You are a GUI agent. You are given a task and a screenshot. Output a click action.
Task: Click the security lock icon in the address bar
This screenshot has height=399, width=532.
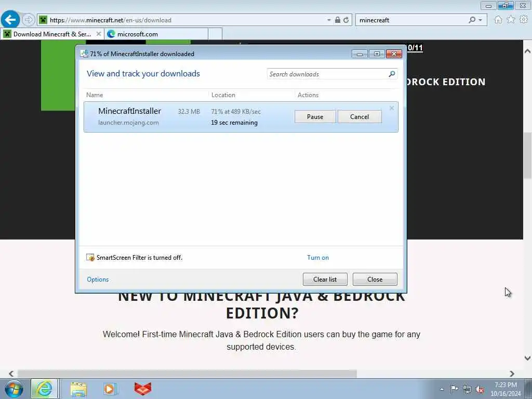(x=338, y=20)
